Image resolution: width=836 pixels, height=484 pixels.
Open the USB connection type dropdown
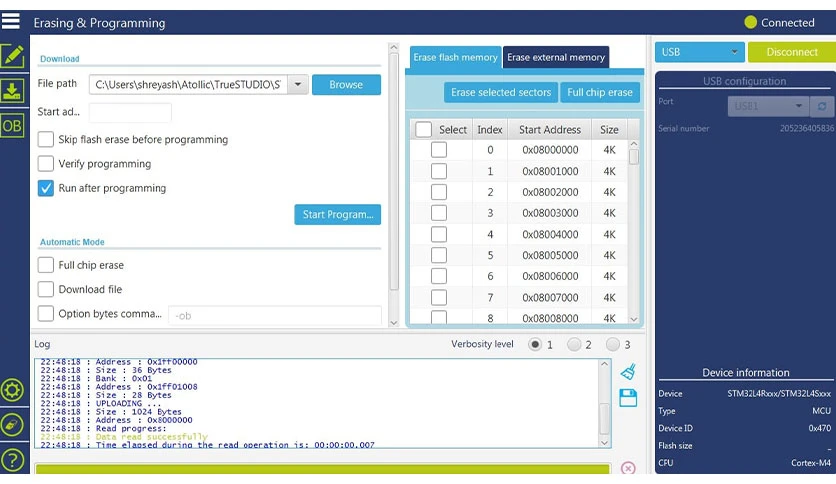[x=699, y=52]
